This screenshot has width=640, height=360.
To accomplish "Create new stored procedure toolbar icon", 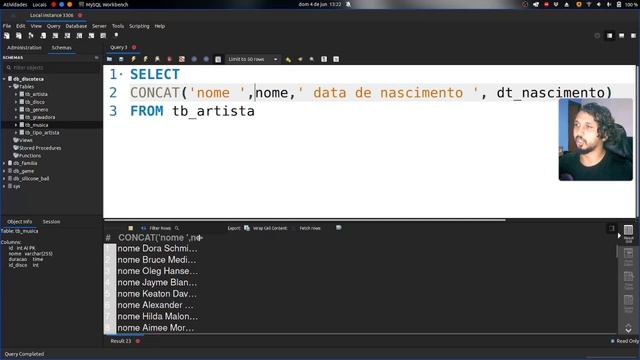I will click(x=79, y=36).
